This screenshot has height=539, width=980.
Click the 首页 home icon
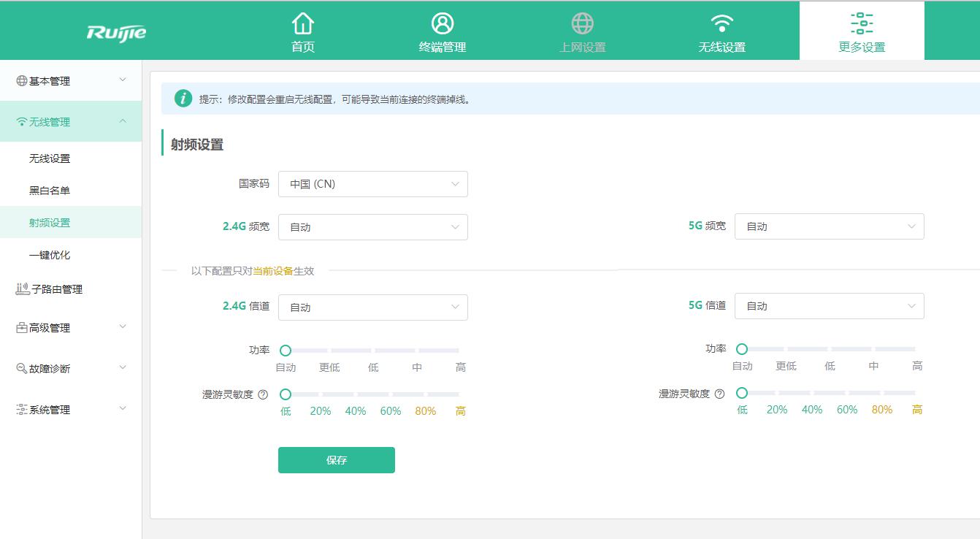302,23
